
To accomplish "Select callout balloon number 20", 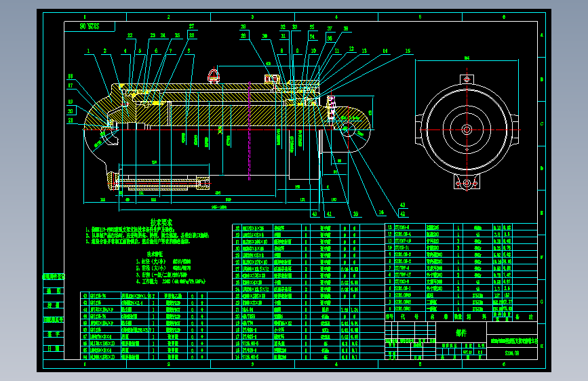I will coord(71,111).
